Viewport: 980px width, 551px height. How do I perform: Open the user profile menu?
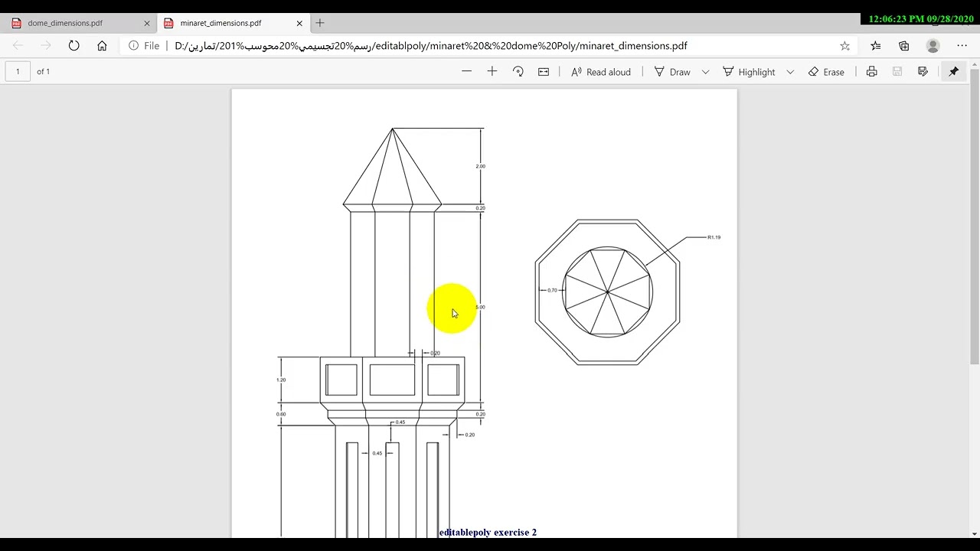[933, 46]
